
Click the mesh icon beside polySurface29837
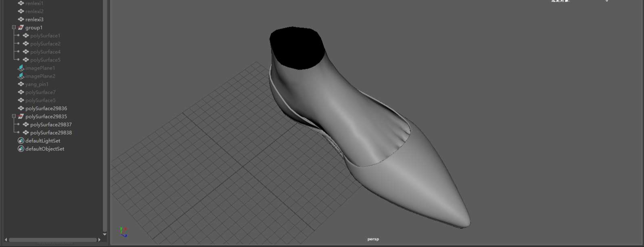coord(26,125)
